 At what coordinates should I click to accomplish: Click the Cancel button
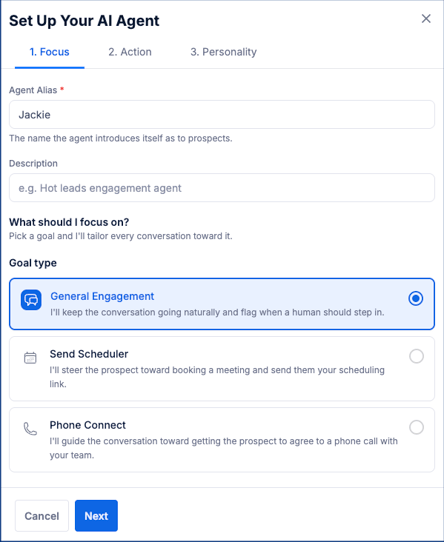(x=42, y=516)
